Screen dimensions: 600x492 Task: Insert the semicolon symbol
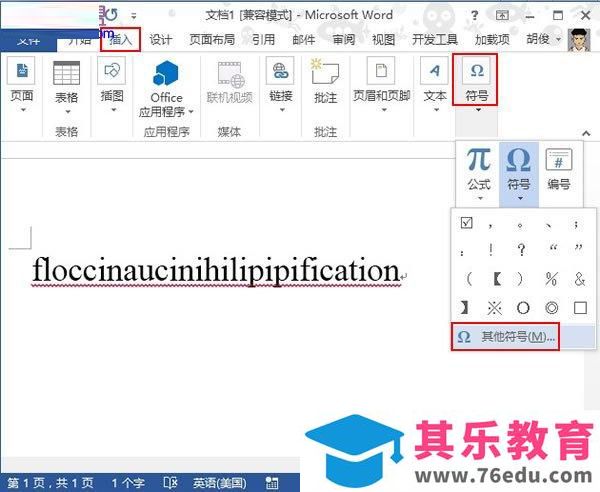pyautogui.click(x=576, y=225)
